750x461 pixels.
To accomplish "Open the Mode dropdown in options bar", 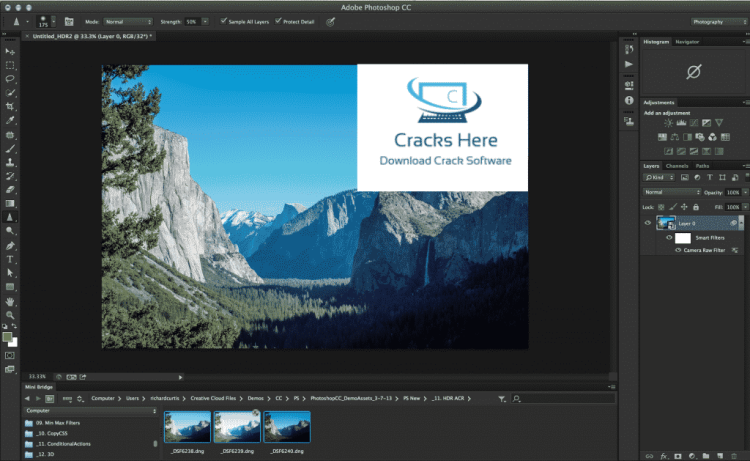I will pyautogui.click(x=128, y=22).
